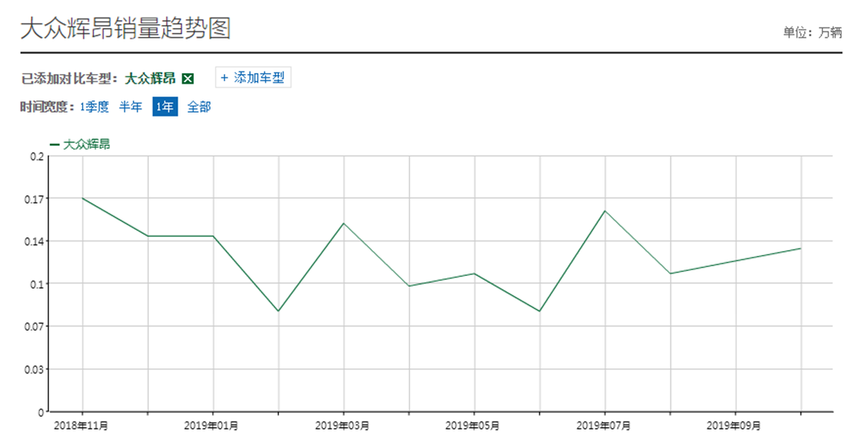Toggle the 大众辉昂 legend entry above the chart
This screenshot has height=444, width=868.
[80, 145]
